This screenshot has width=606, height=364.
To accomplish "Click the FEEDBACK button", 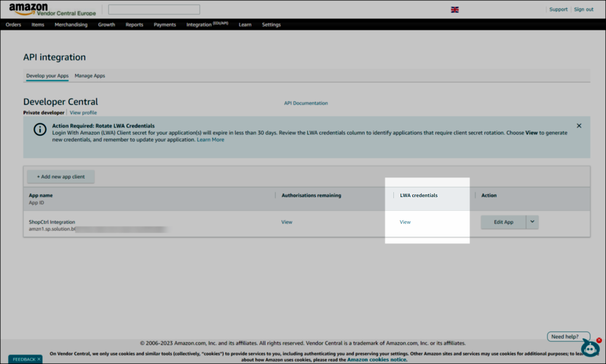I will coord(24,359).
